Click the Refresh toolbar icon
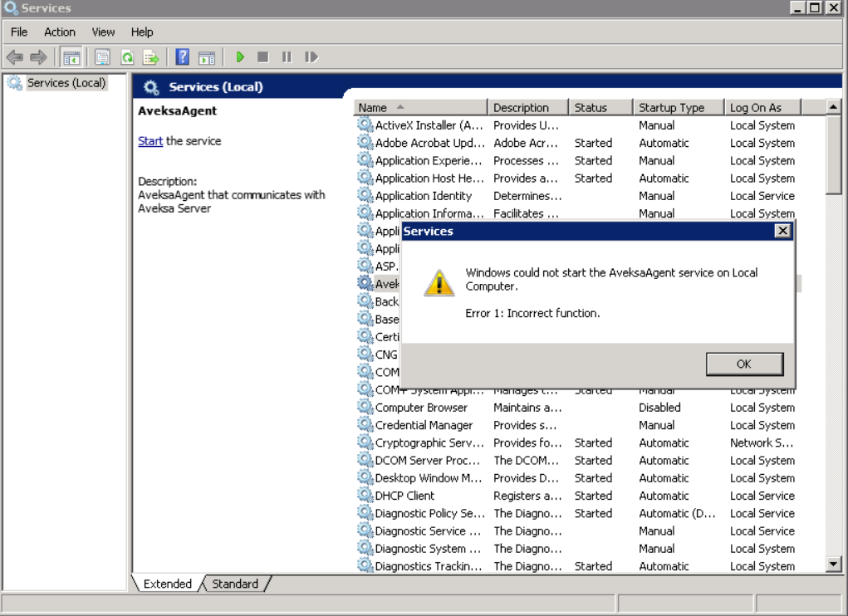848x616 pixels. (x=127, y=57)
